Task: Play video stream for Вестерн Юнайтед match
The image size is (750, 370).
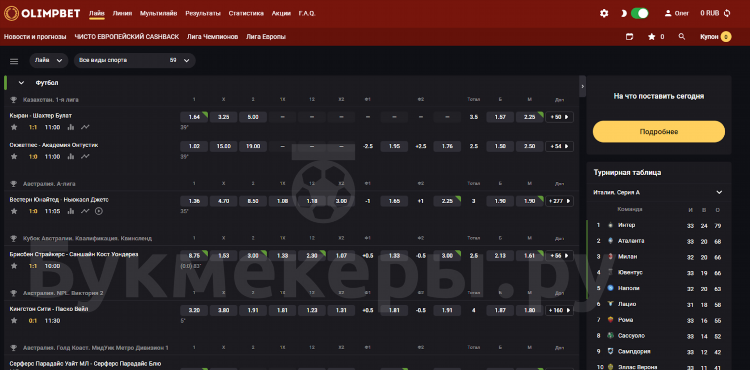Action: click(x=99, y=211)
